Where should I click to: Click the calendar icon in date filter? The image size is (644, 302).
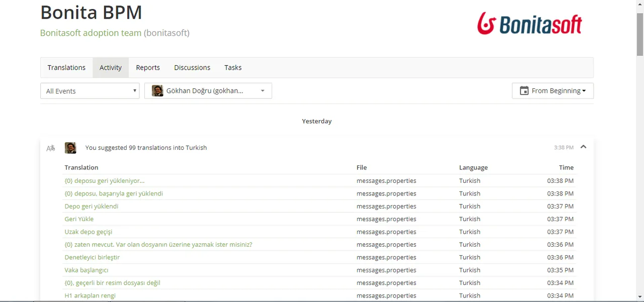point(524,91)
